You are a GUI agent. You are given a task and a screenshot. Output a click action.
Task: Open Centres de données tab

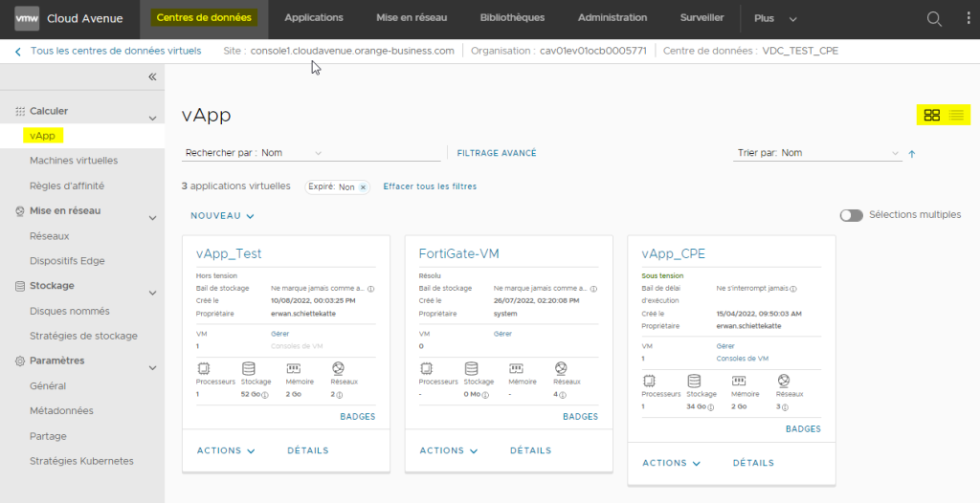coord(205,18)
